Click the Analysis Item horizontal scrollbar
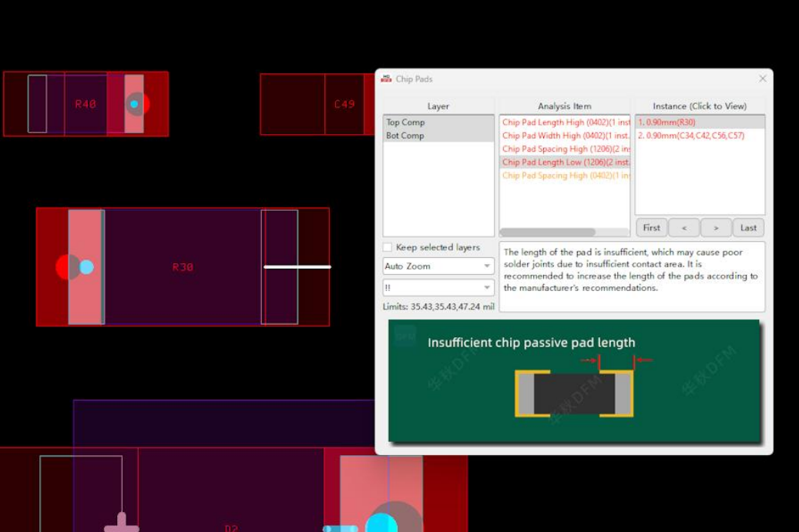Viewport: 799px width, 532px height. tap(548, 233)
